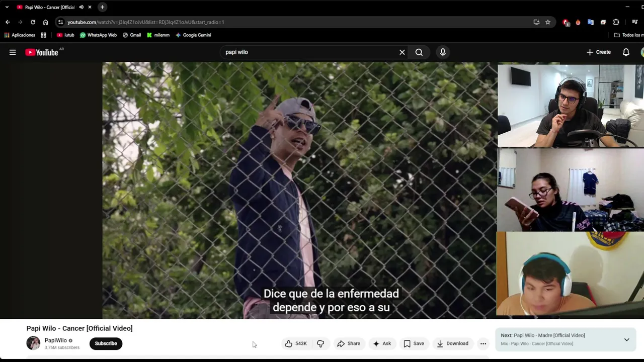
Task: Open the WhatsApp Web bookmark
Action: [98, 35]
